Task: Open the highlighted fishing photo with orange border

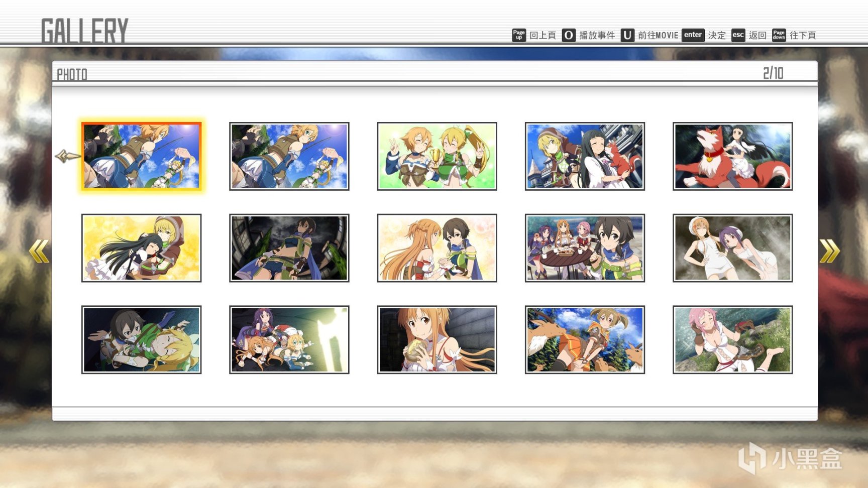Action: (x=142, y=156)
